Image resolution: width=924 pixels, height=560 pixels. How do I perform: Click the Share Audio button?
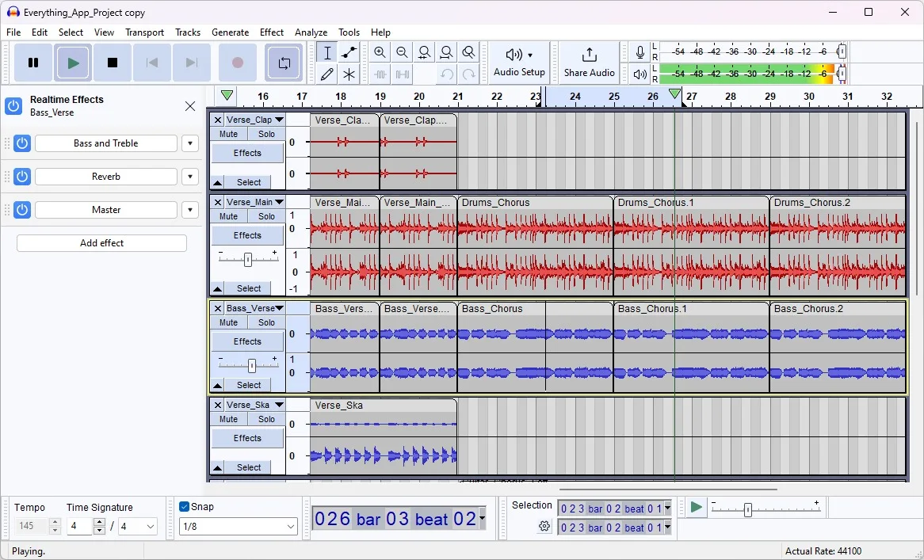click(589, 62)
